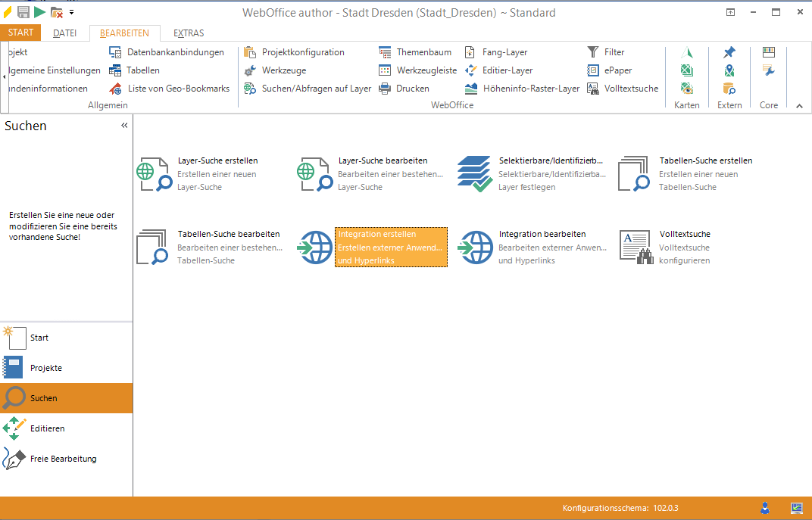This screenshot has height=520, width=812.
Task: Select Editieren in the navigation pane
Action: click(x=48, y=428)
